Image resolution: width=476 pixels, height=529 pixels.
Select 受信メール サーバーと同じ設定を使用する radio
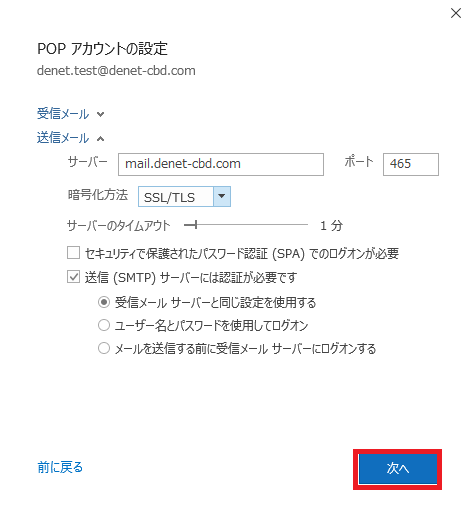(104, 302)
